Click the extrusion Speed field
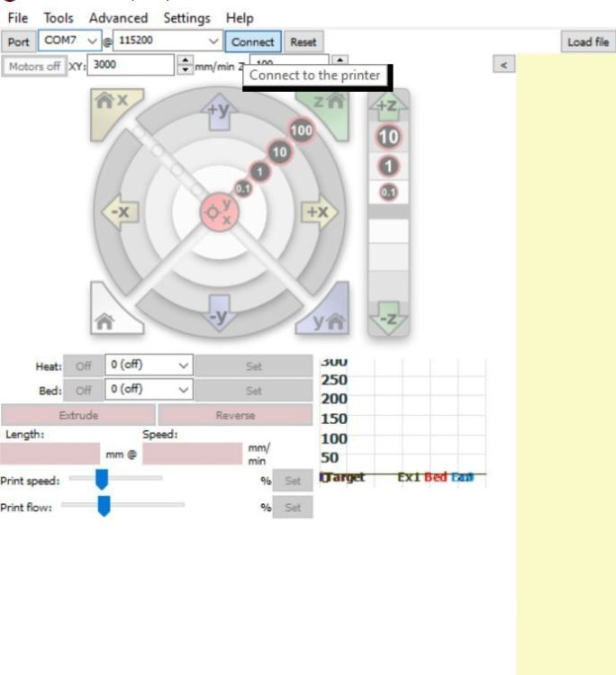This screenshot has width=616, height=675. 192,454
